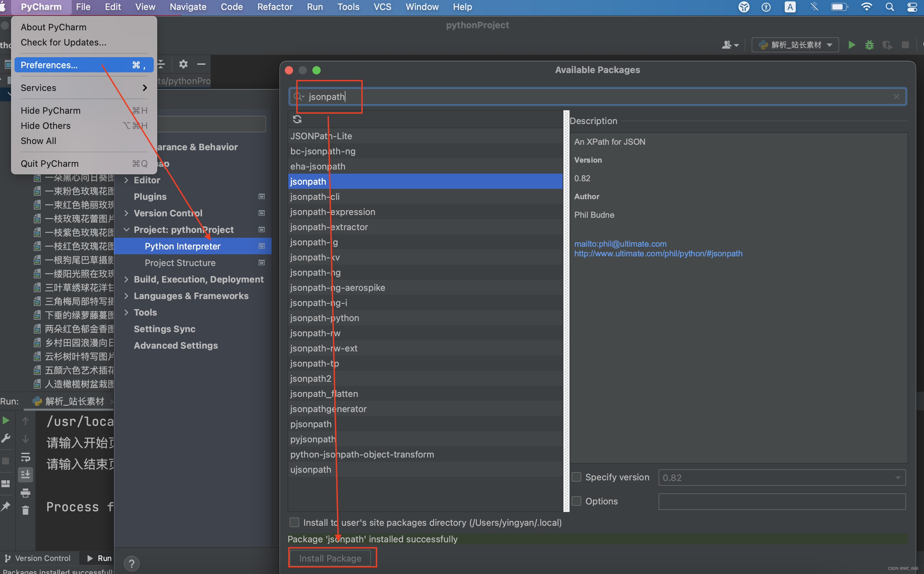Click the Debug bug icon
924x574 pixels.
coord(869,45)
